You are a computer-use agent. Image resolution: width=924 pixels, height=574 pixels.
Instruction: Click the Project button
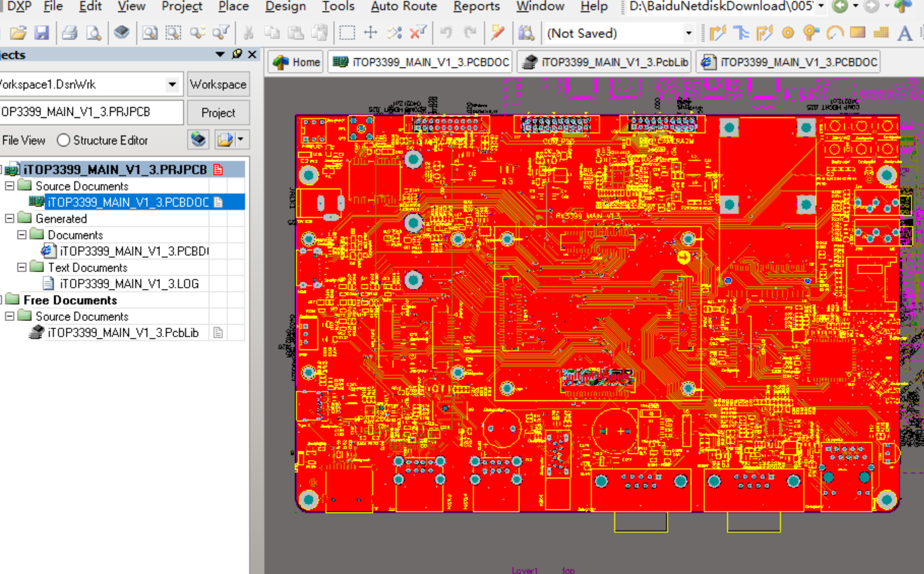218,113
